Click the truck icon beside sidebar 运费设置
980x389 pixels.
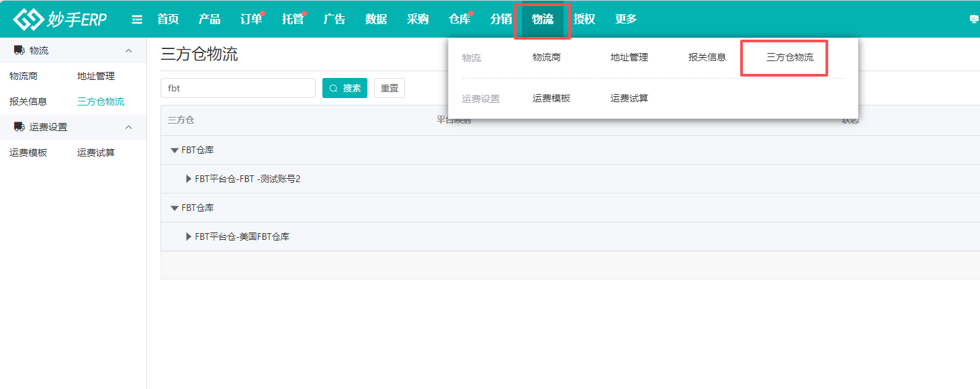(19, 127)
